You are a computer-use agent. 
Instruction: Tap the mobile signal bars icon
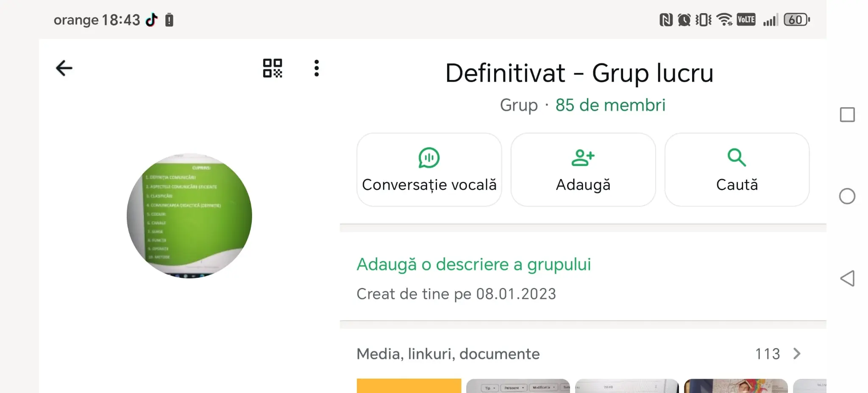tap(771, 19)
